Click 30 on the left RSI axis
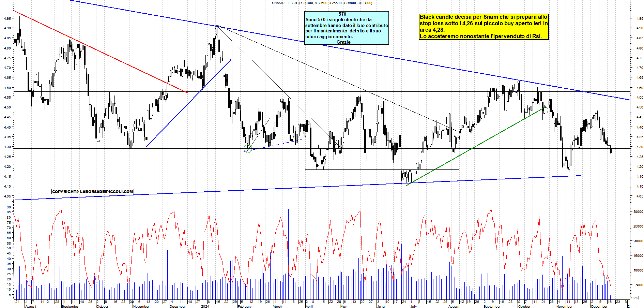 click(9, 269)
